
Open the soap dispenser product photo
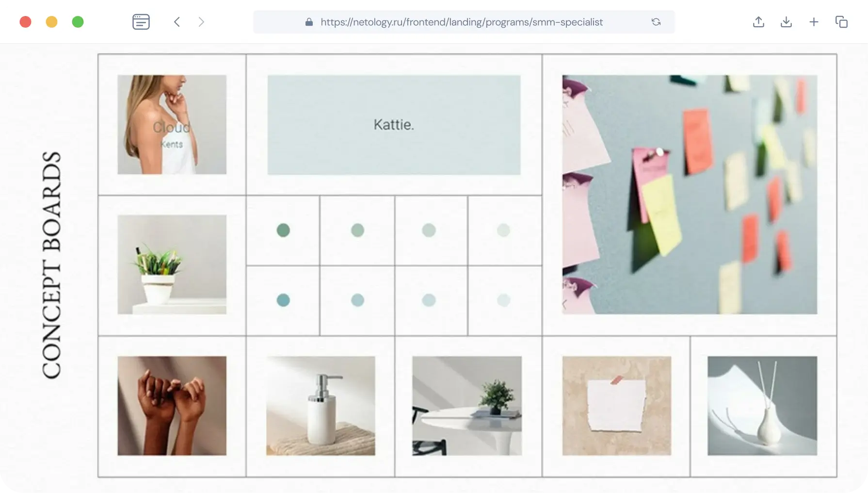[x=321, y=406]
